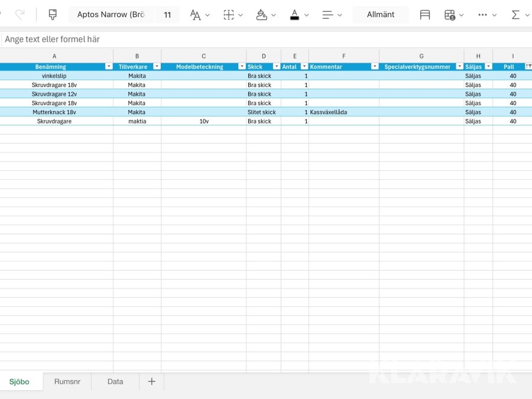The height and width of the screenshot is (399, 532).
Task: Switch to the Data sheet tab
Action: pos(115,382)
